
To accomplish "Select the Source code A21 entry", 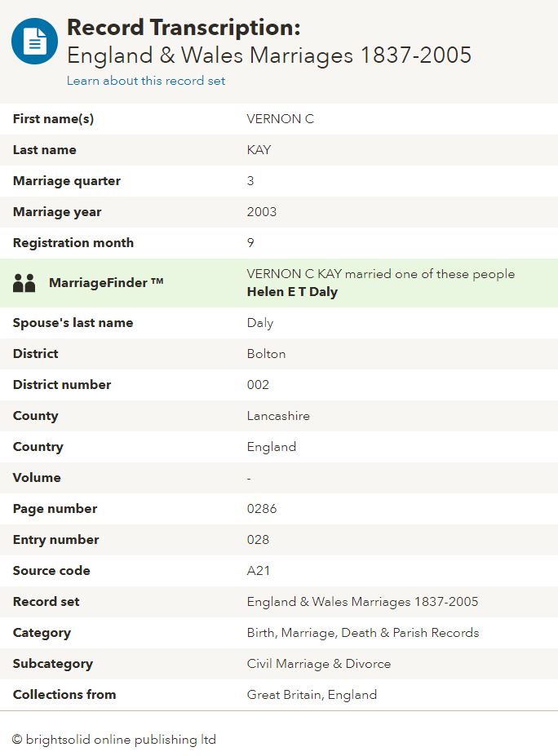I will pos(258,571).
